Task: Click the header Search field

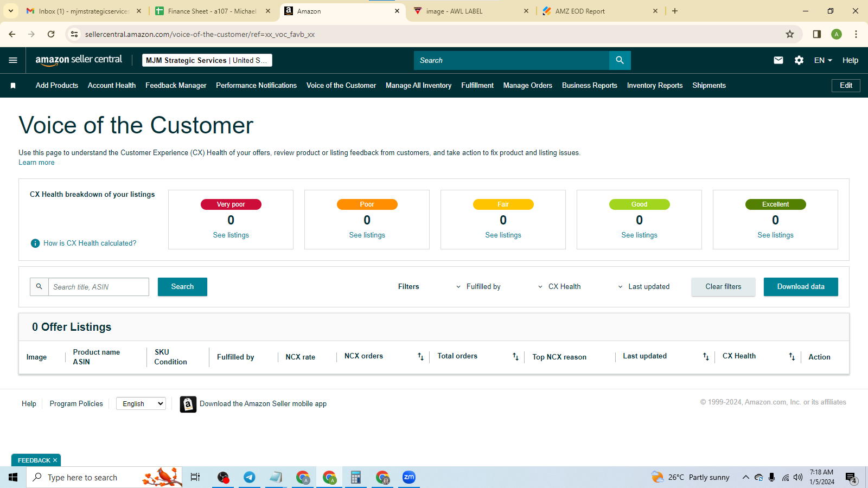Action: (512, 60)
